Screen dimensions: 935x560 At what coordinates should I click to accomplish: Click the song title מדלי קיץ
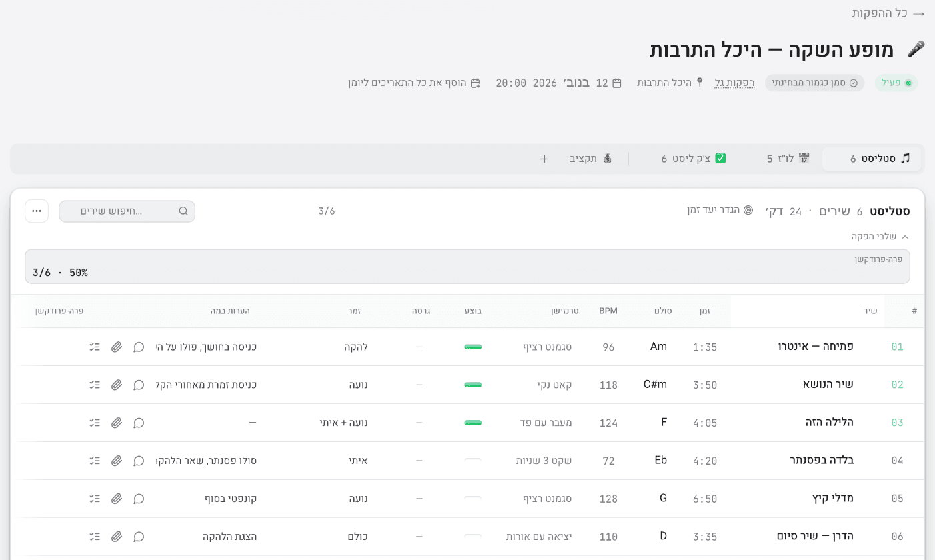pos(833,499)
